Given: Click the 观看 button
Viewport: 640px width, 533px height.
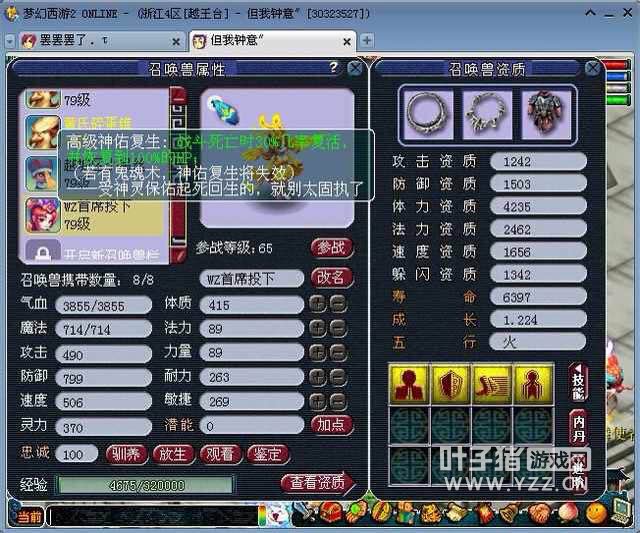Looking at the screenshot, I should coord(220,454).
